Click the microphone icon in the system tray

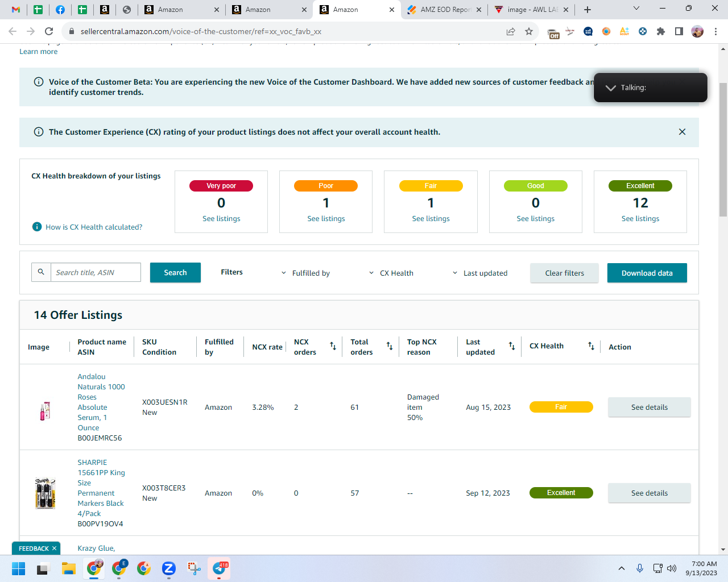coord(640,568)
